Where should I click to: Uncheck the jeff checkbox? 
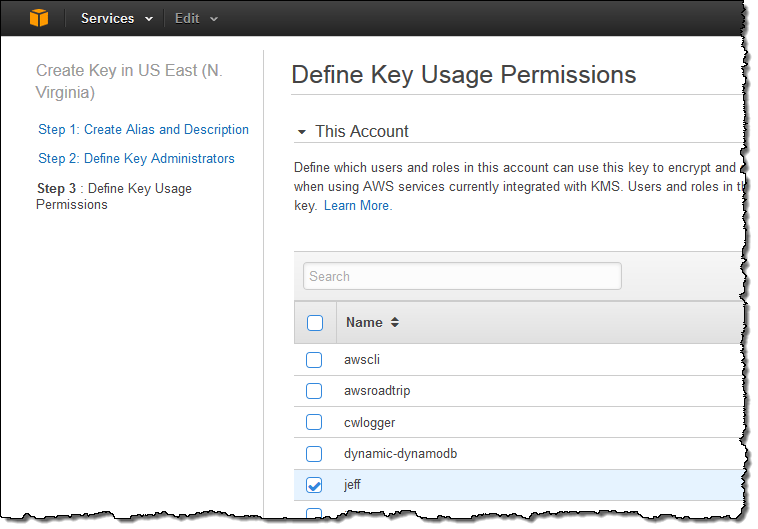click(x=314, y=485)
